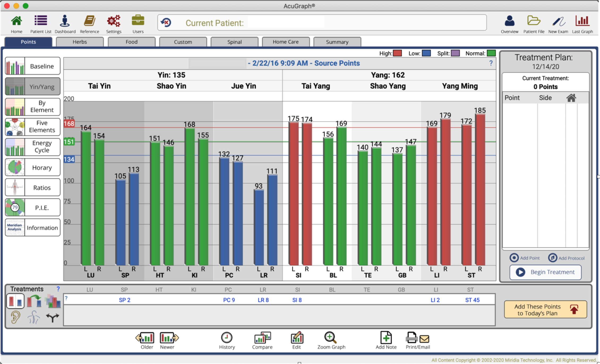Viewport: 600px width, 364px height.
Task: Click the Compare graphs icon
Action: pyautogui.click(x=262, y=337)
